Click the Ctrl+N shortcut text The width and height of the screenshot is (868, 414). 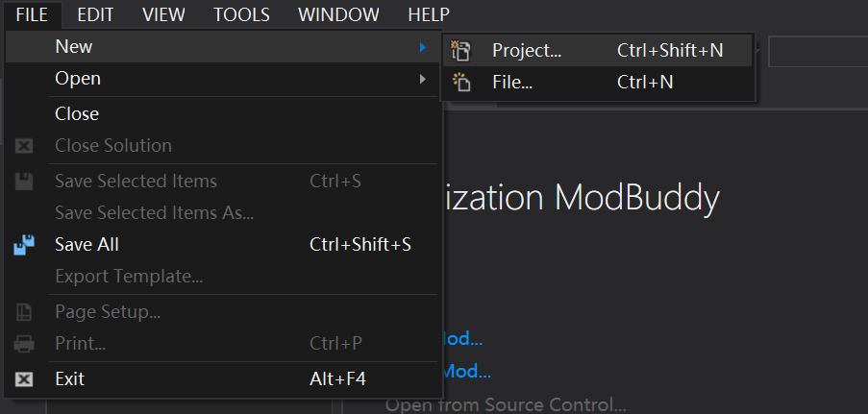pos(645,83)
